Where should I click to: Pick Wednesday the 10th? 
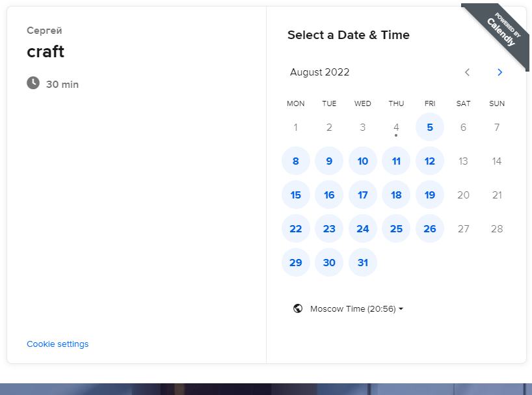pyautogui.click(x=363, y=161)
